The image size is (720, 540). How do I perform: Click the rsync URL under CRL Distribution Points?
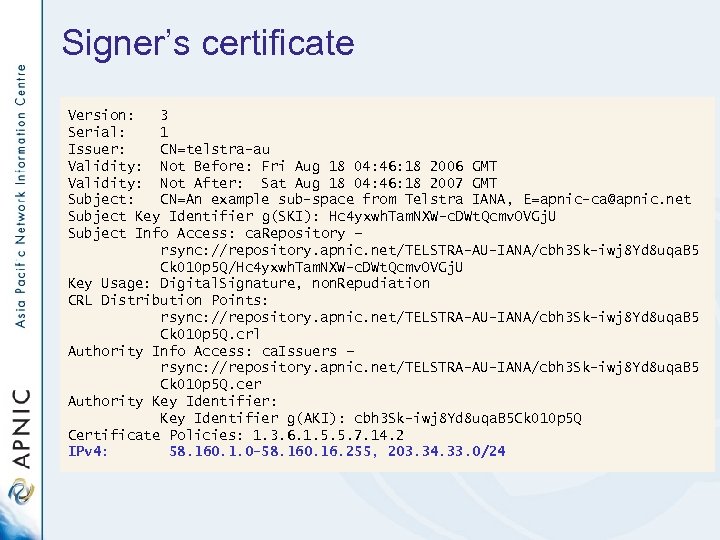point(429,317)
